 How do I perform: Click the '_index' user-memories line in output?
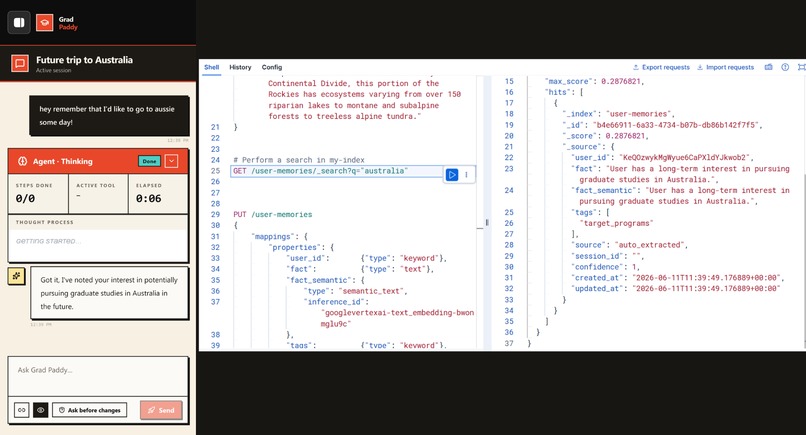pos(618,114)
